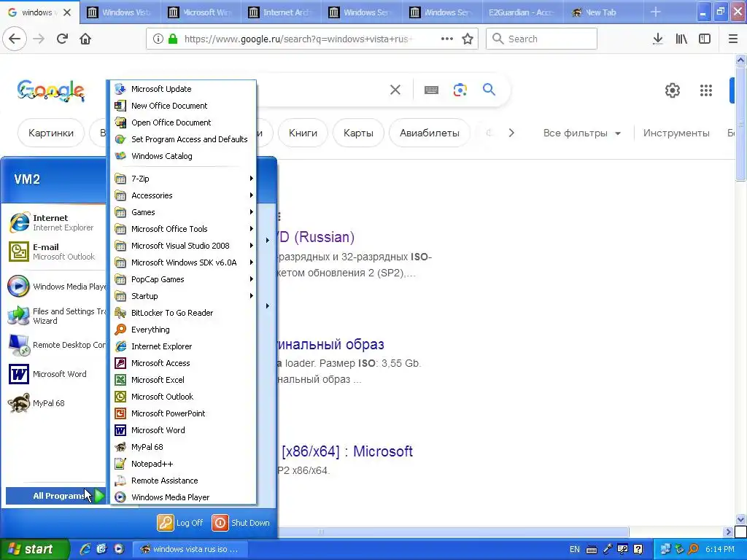Switch to the Windows Vista browser tab

[x=119, y=12]
